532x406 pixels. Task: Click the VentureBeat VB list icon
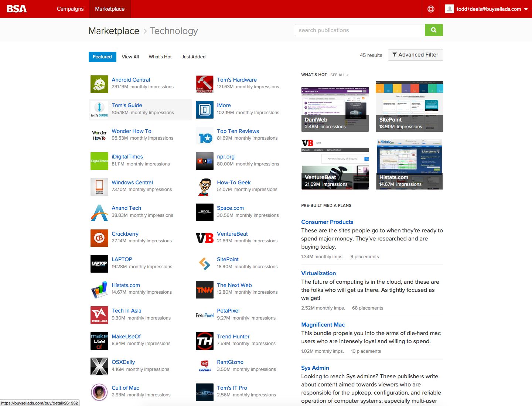[x=205, y=238]
